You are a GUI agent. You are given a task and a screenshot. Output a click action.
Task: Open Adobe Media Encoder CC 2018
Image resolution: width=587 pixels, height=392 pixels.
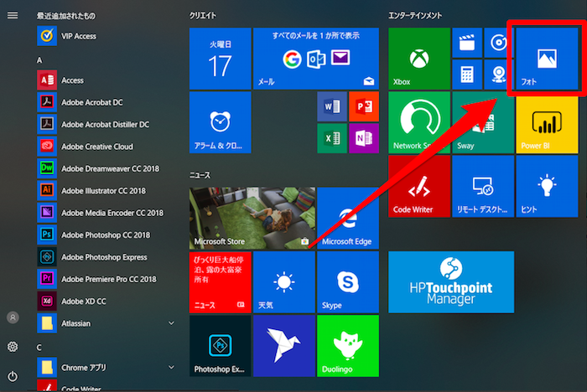pyautogui.click(x=106, y=213)
